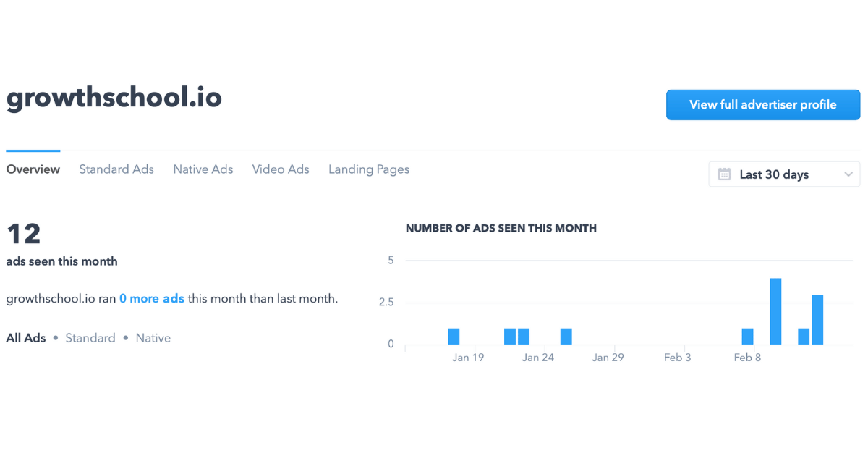Select the rightmost bar in the chart
The height and width of the screenshot is (456, 868).
pyautogui.click(x=817, y=320)
